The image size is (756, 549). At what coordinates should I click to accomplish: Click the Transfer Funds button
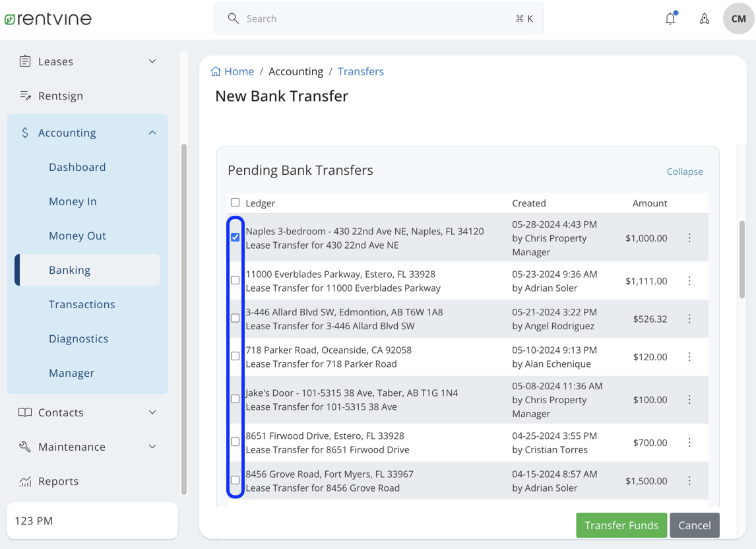621,525
